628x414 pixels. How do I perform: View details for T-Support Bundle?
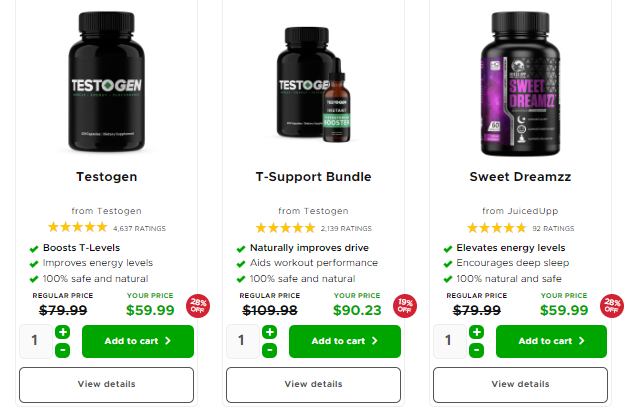313,384
